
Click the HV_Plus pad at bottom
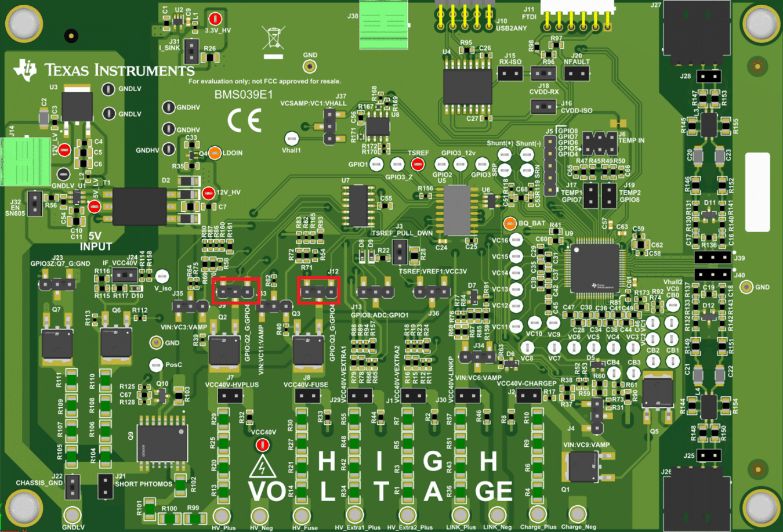pos(222,515)
